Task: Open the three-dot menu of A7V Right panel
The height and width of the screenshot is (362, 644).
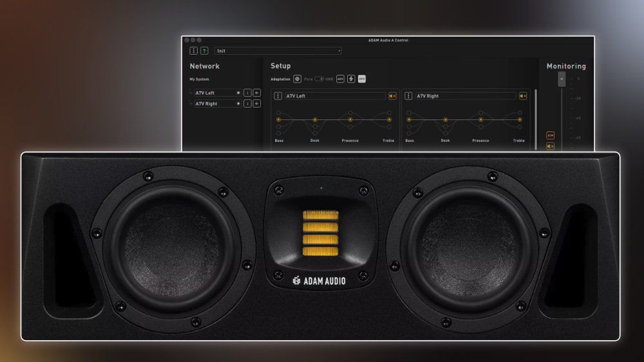Action: (408, 96)
